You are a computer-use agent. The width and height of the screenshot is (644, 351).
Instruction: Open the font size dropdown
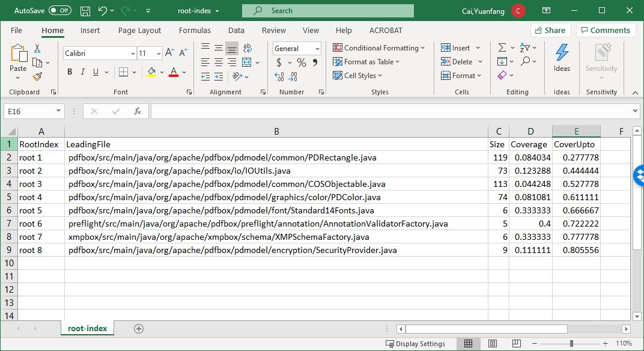tap(159, 53)
